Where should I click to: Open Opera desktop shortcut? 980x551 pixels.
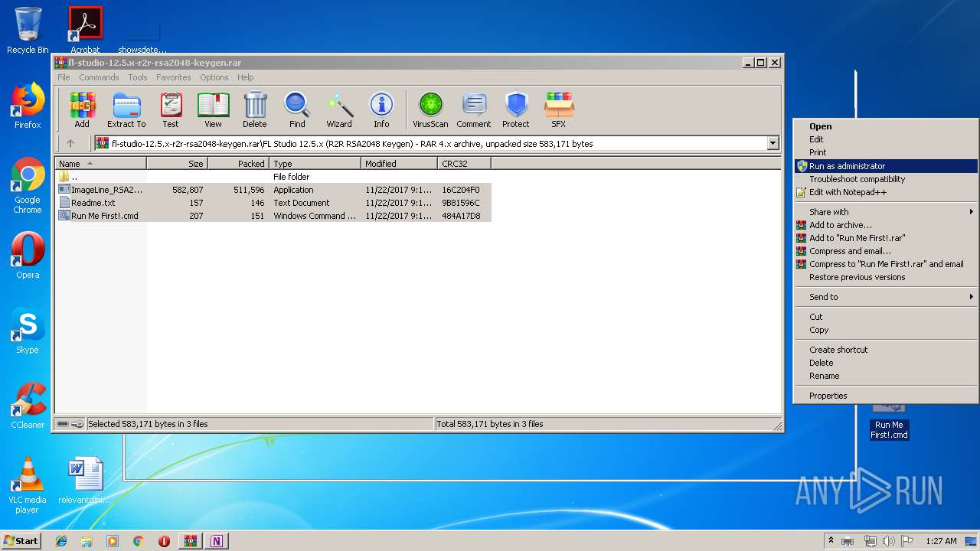28,256
